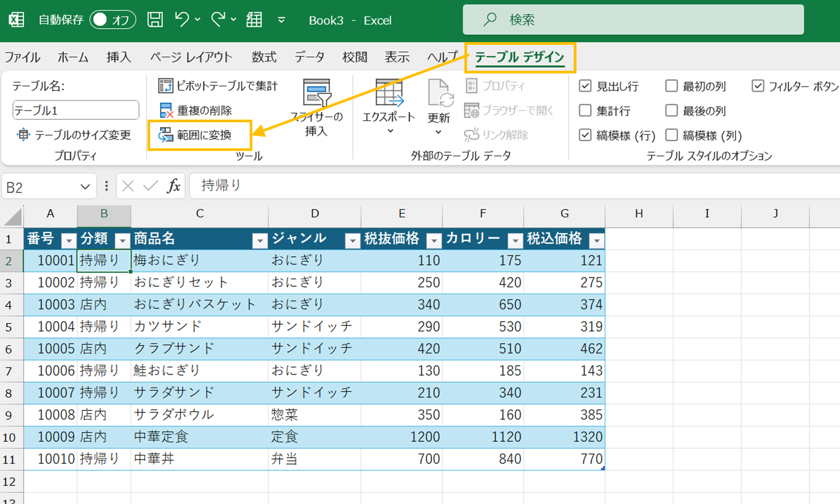Click the formula bar showing 持帰り
This screenshot has height=504, width=840.
coord(515,185)
